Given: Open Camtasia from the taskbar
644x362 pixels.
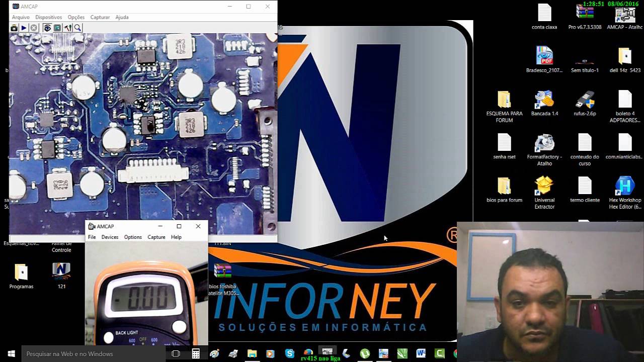Looking at the screenshot, I should (x=439, y=353).
